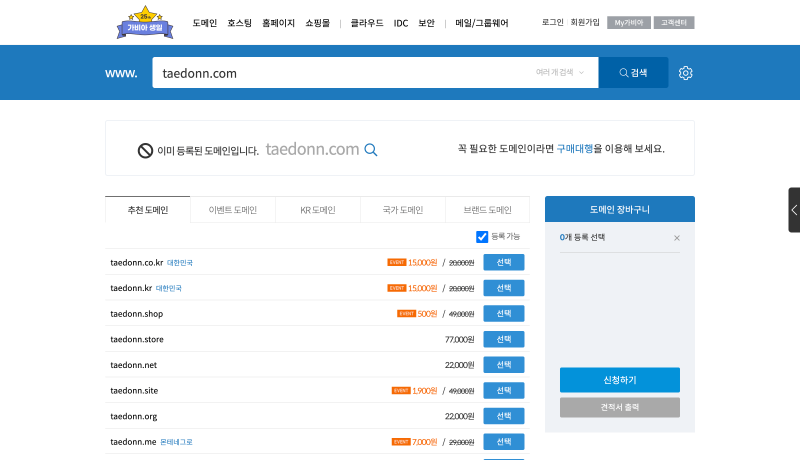Open domain search settings gear
This screenshot has width=800, height=460.
[x=685, y=73]
